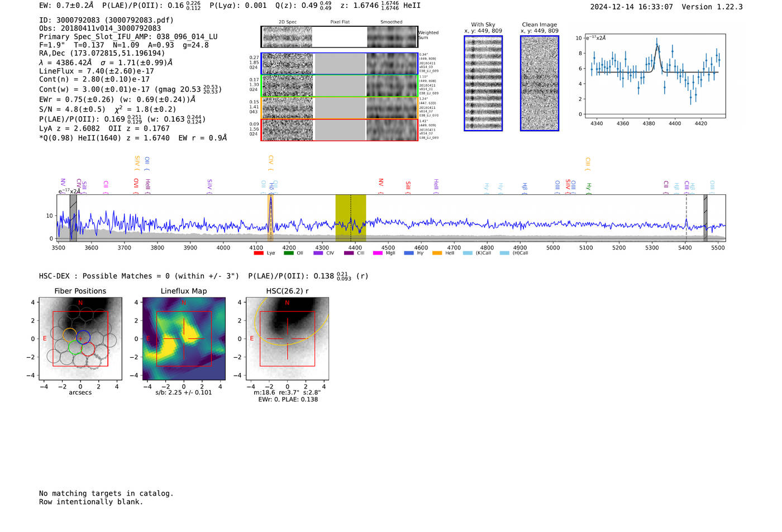Click the 'EWr: 0. PLAE: 0.138' caption

tap(288, 399)
